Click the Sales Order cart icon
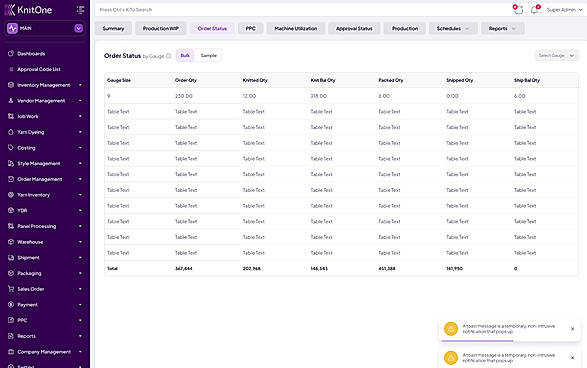587x368 pixels. pos(11,289)
